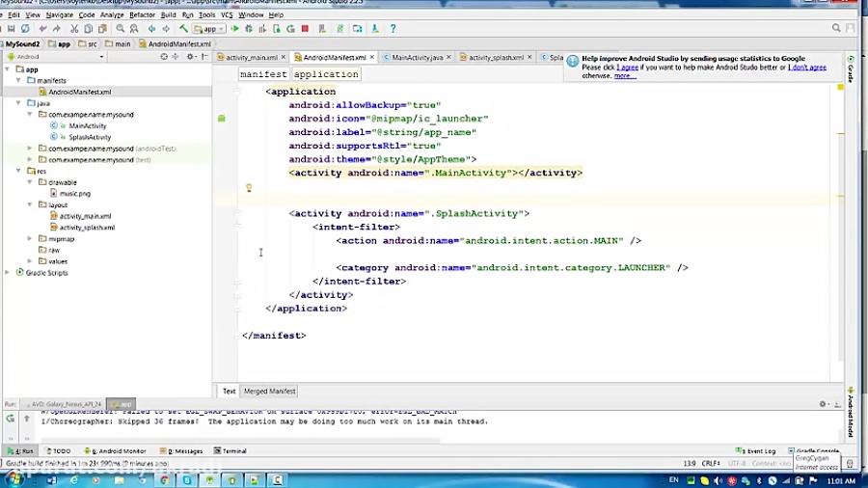The image size is (868, 488).
Task: Open the Terminal tool window
Action: (230, 451)
